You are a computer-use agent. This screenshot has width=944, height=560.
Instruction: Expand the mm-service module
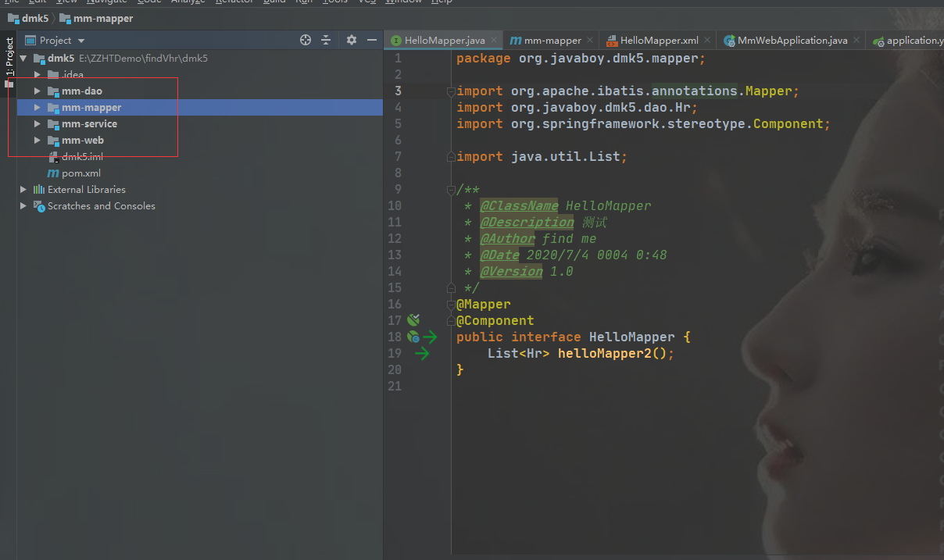click(37, 124)
